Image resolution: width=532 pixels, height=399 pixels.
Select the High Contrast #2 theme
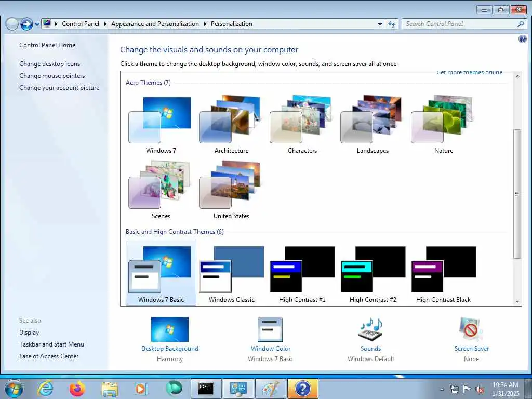[373, 273]
